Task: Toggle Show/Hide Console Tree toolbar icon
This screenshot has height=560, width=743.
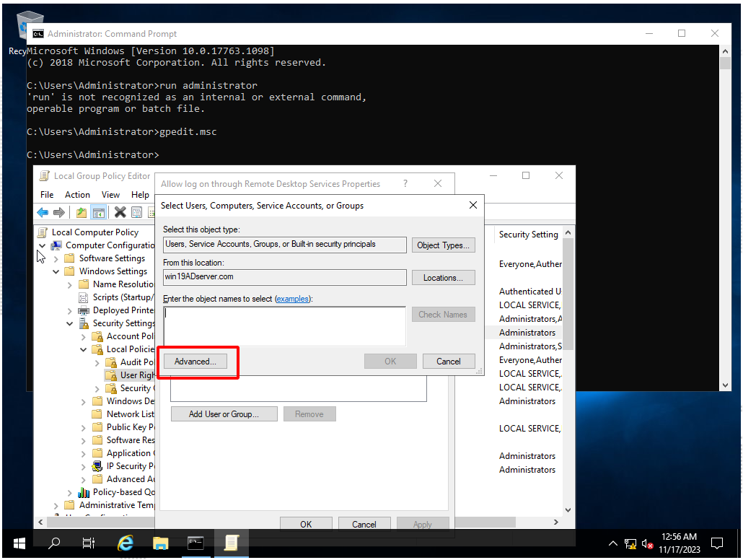Action: (x=99, y=212)
